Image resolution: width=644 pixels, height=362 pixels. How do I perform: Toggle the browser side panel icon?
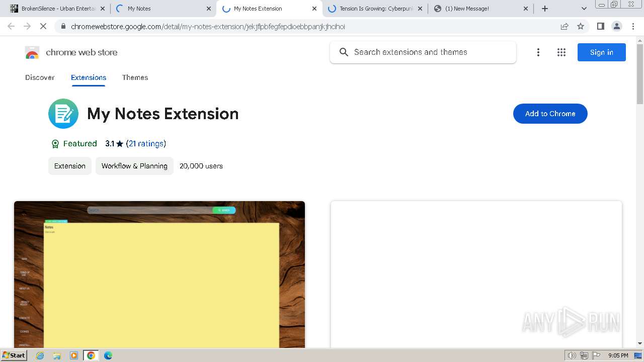(600, 26)
